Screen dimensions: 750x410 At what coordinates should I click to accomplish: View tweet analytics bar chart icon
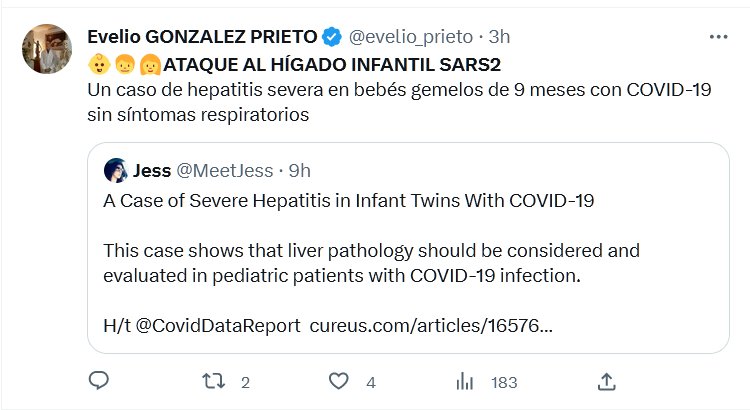pos(465,381)
